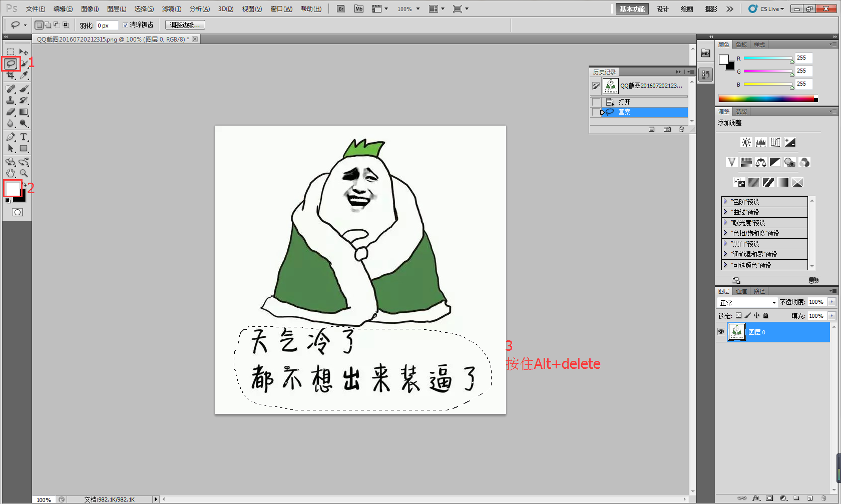Viewport: 841px width, 504px height.
Task: Select the Lasso tool
Action: tap(11, 64)
